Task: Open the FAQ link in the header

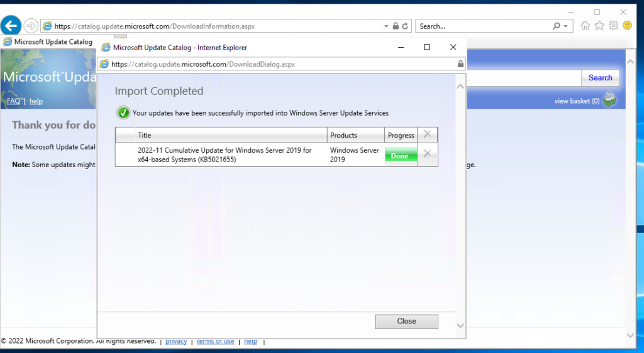Action: pos(13,101)
